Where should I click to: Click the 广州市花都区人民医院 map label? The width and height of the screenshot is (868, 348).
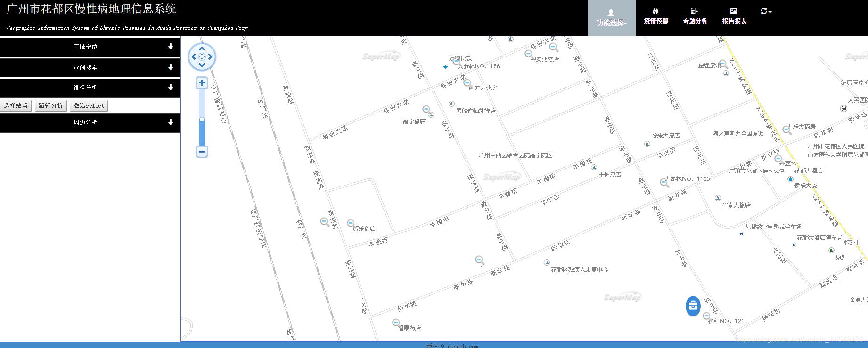coord(836,146)
